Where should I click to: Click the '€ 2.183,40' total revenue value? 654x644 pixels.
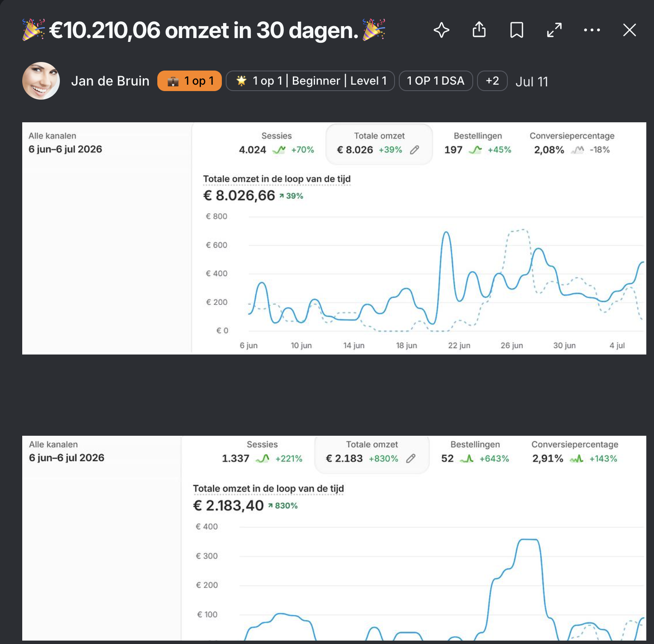tap(228, 505)
